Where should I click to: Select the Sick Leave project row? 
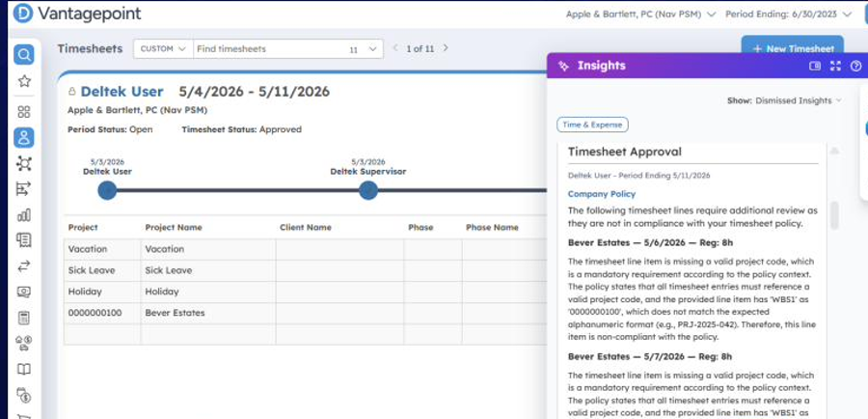point(305,270)
